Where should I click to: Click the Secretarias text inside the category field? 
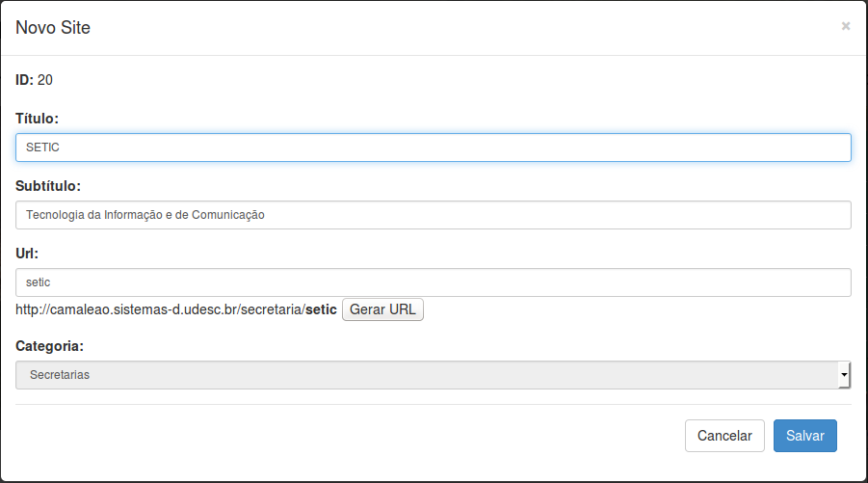point(60,375)
